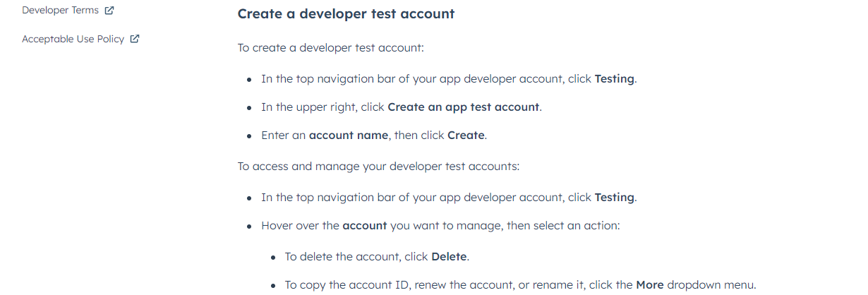This screenshot has width=868, height=295.
Task: Click the bold 'account name' text
Action: click(349, 136)
